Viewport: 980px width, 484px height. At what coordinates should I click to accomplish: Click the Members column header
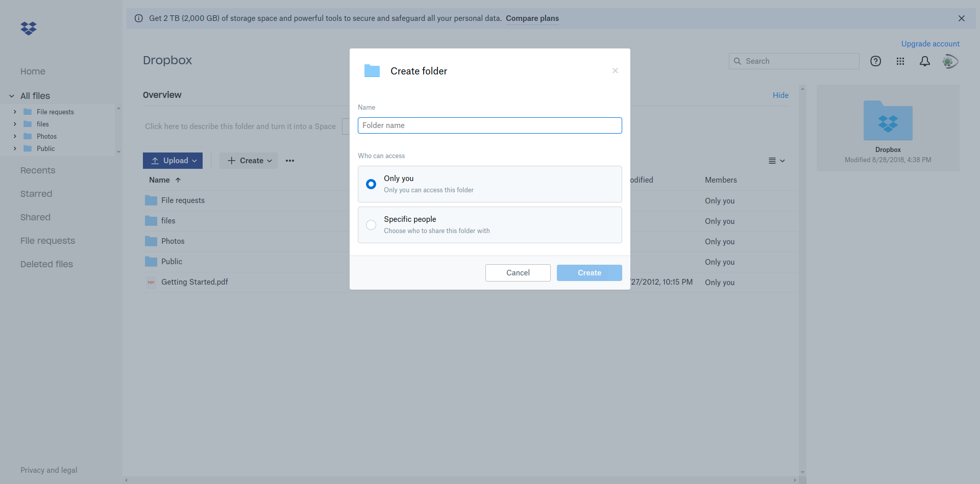[721, 180]
